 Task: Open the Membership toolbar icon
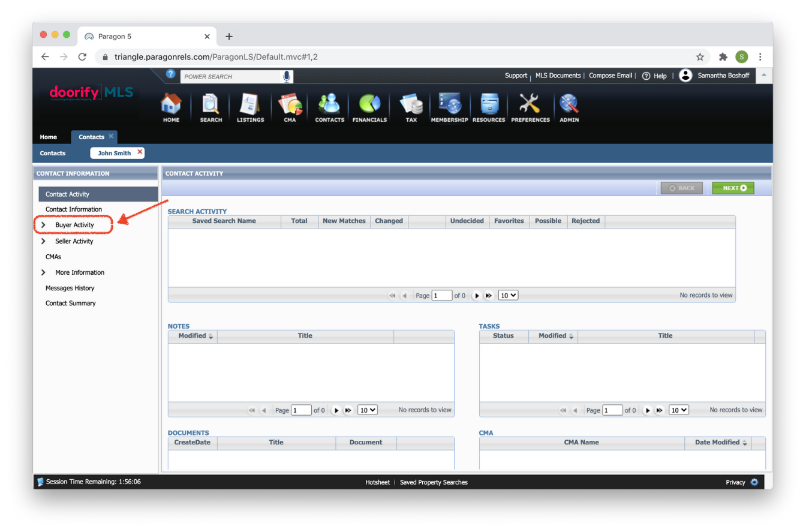pyautogui.click(x=449, y=108)
